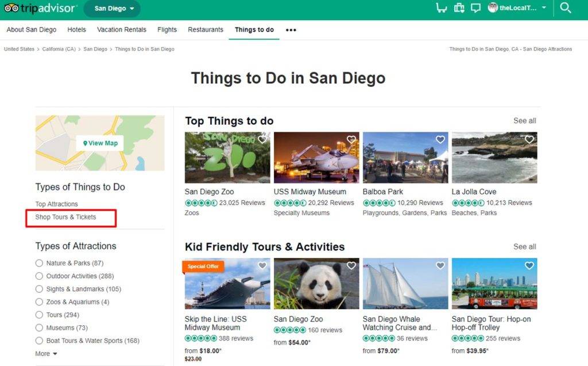
Task: Click 23,025 Reviews for San Diego Zoo
Action: [x=242, y=203]
